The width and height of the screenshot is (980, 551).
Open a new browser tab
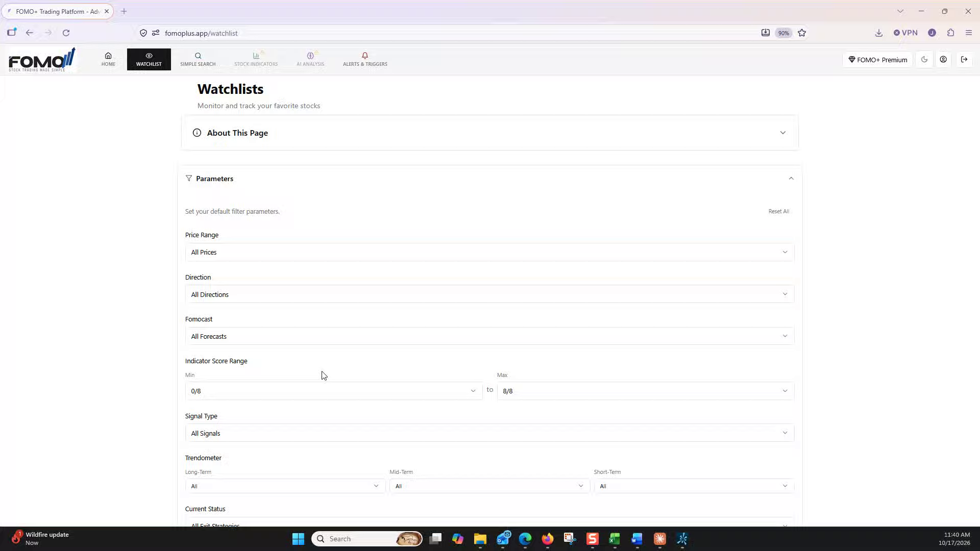124,11
